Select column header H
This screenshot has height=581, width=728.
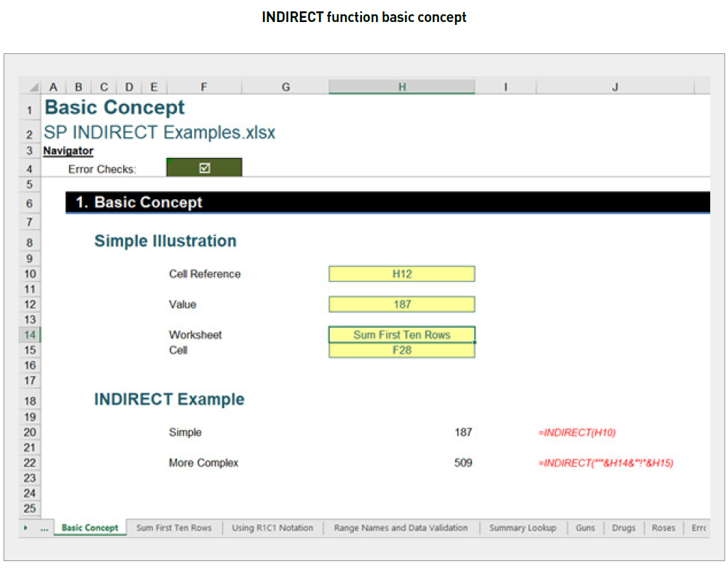pyautogui.click(x=402, y=86)
